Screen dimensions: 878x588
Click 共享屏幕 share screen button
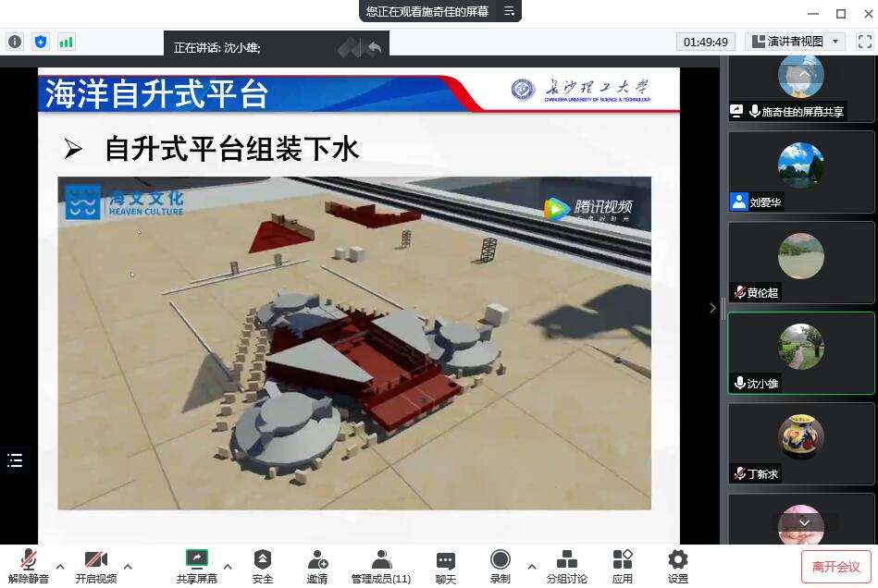pos(197,566)
